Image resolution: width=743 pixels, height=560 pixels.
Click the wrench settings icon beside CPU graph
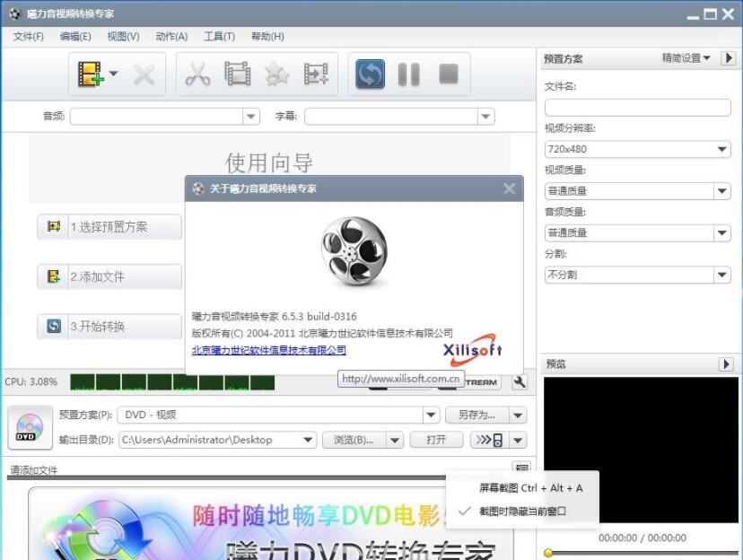pyautogui.click(x=520, y=382)
